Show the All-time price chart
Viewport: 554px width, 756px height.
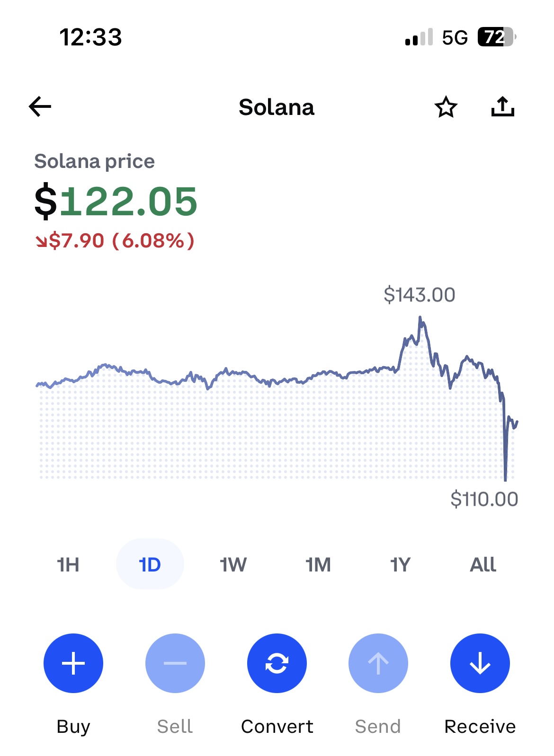(483, 564)
